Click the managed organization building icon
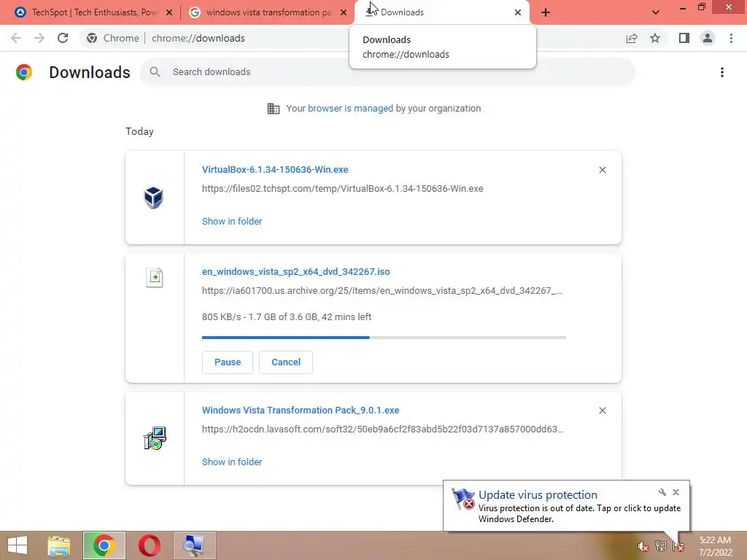The image size is (747, 560). pos(274,109)
